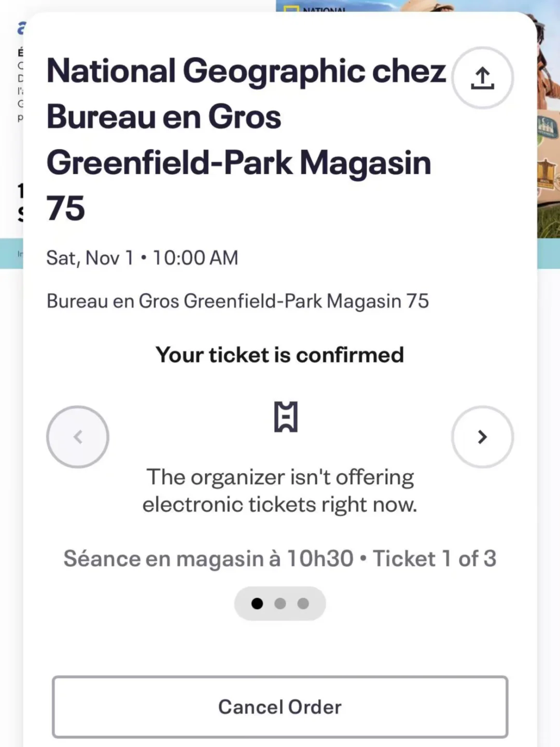Tap the 'Your ticket is confirmed' heading

279,355
